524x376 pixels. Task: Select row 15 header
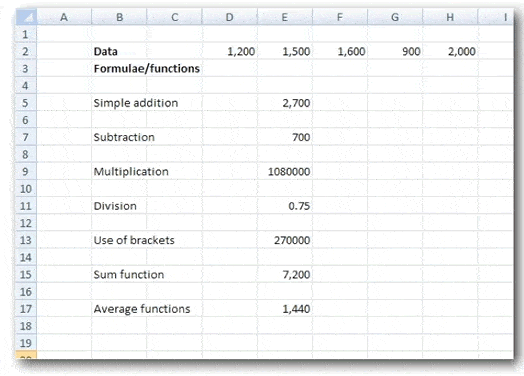coord(26,274)
